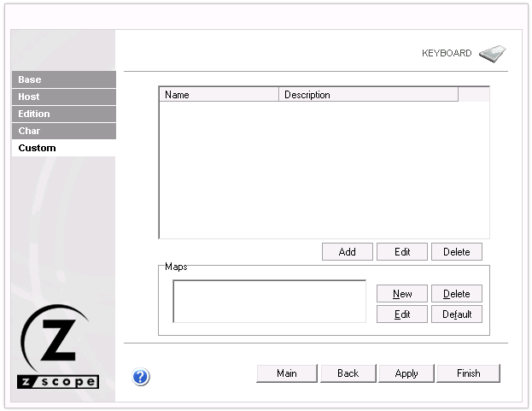Click the keyboard icon beside KEYBOARD label
532x411 pixels.
[493, 54]
